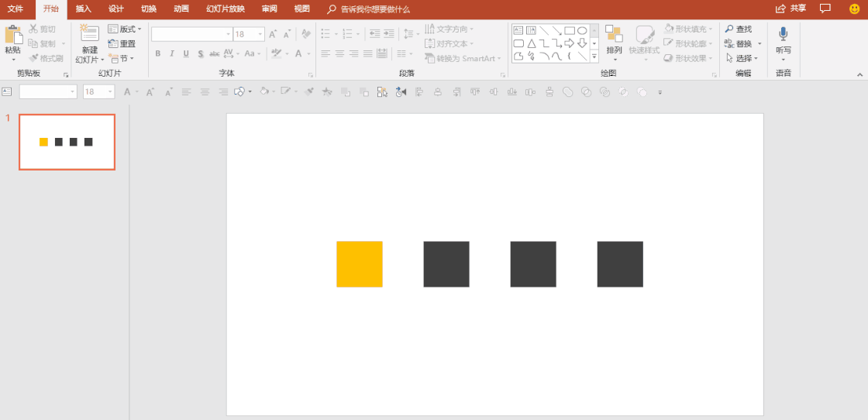Create a new slide with 新建幻灯片 icon
868x420 pixels.
89,35
